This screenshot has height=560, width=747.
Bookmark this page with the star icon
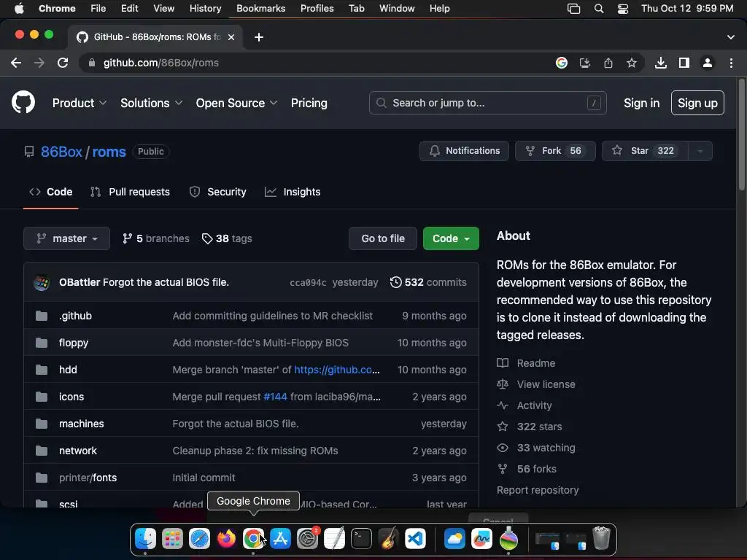pyautogui.click(x=631, y=63)
